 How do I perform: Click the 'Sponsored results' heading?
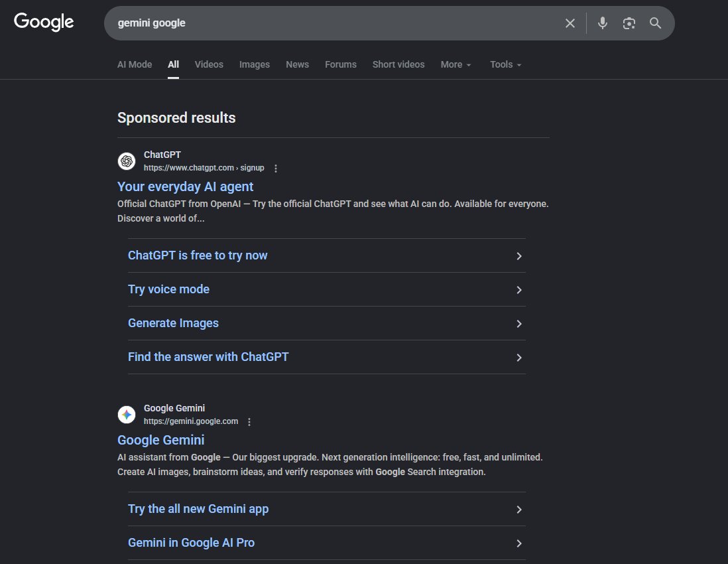[x=176, y=117]
